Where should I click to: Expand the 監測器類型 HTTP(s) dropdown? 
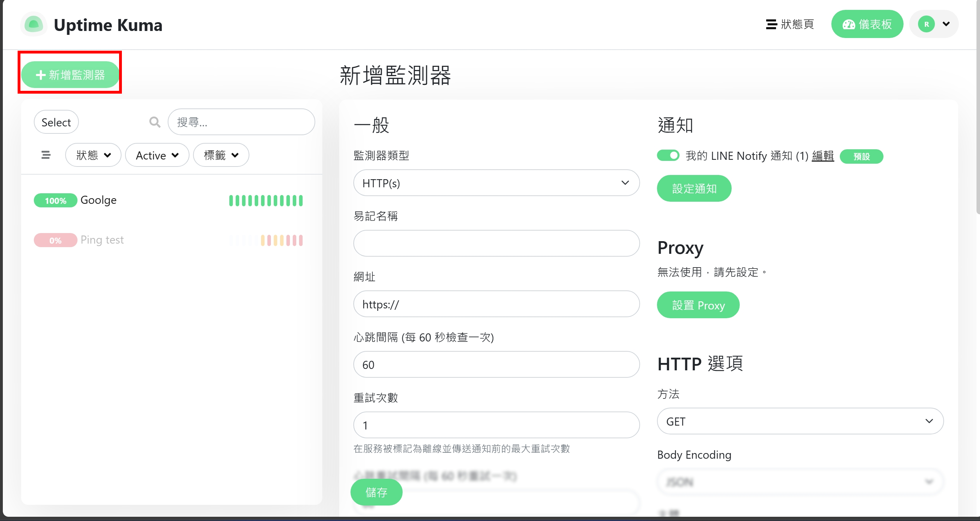coord(496,183)
